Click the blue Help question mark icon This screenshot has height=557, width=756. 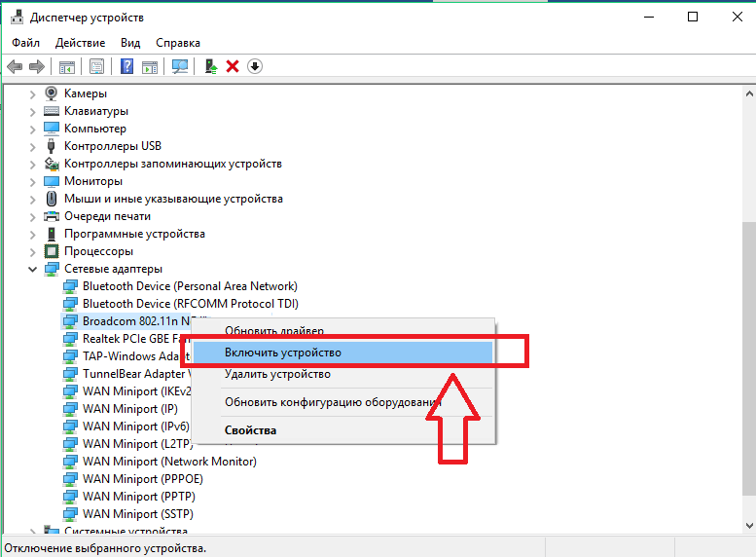tap(126, 66)
